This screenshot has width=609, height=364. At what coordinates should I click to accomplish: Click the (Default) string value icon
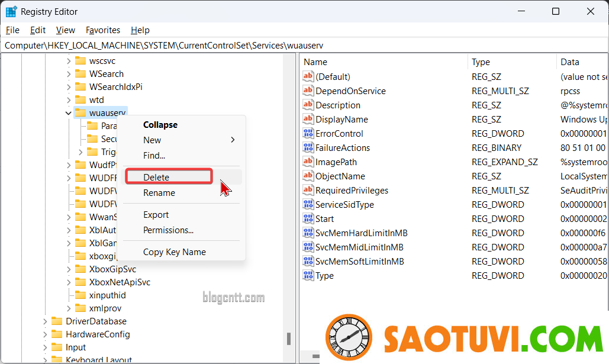coord(308,76)
